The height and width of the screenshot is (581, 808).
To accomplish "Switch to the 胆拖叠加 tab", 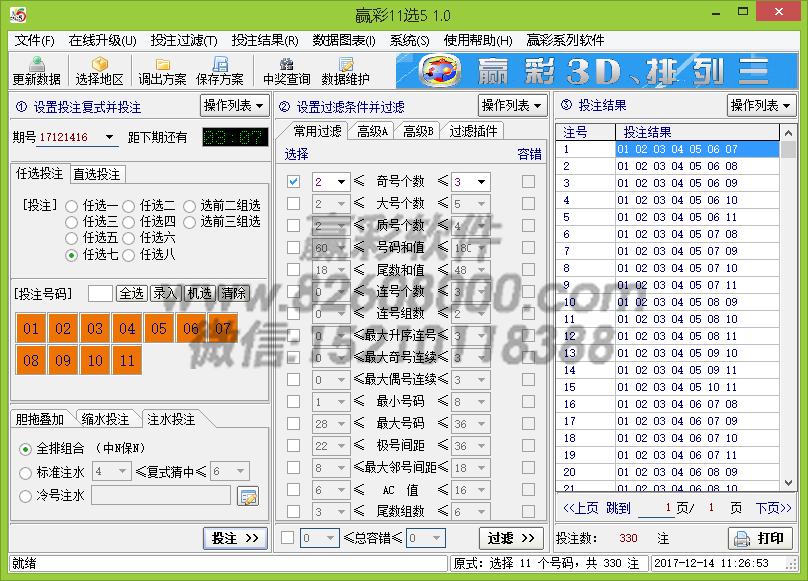I will 39,419.
